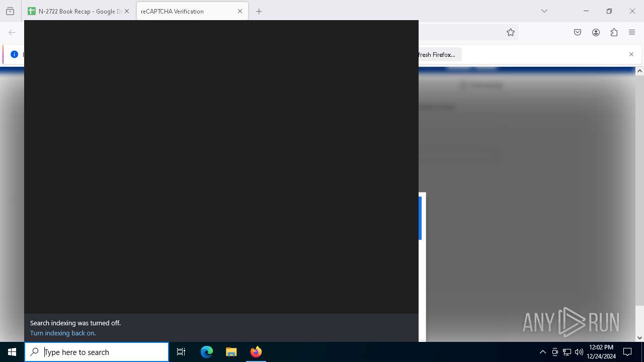Close the reCAPTCHA Verification tab
Screen dimensions: 644x362
[x=240, y=11]
